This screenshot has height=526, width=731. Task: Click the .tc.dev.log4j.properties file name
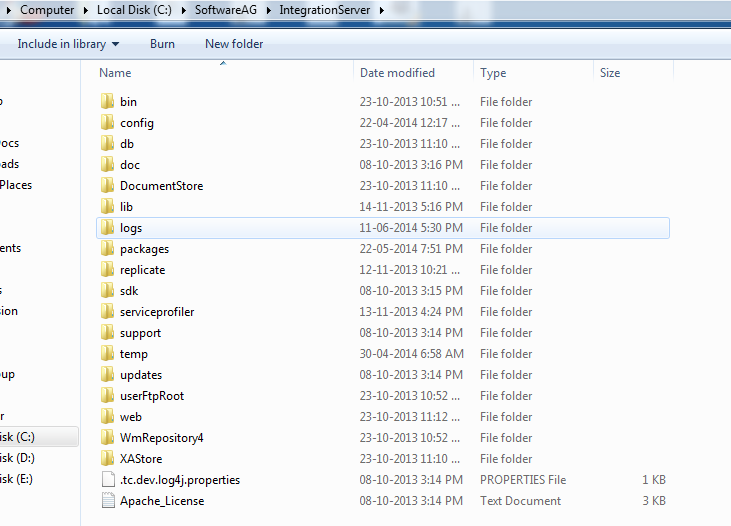click(x=180, y=480)
